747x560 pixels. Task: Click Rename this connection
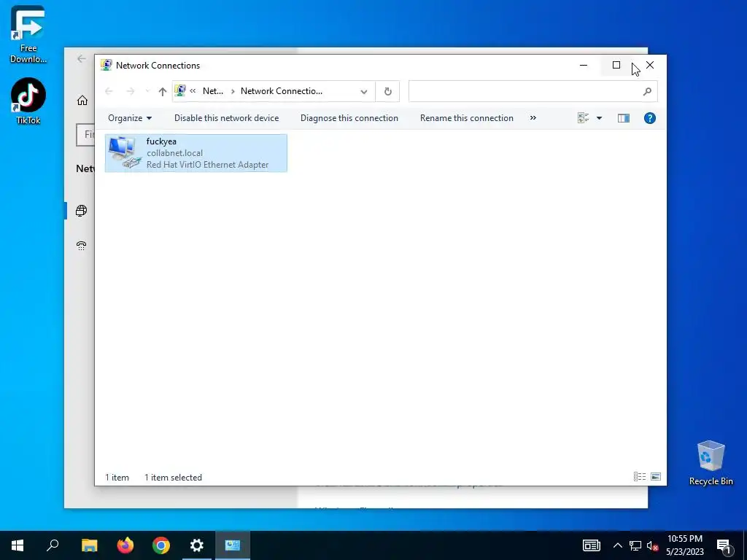(466, 118)
